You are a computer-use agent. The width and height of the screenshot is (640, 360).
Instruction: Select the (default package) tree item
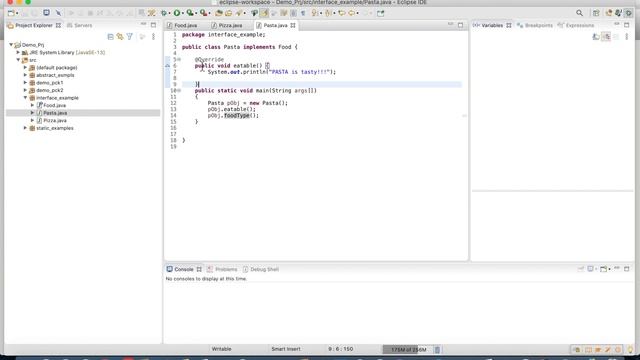(x=56, y=68)
